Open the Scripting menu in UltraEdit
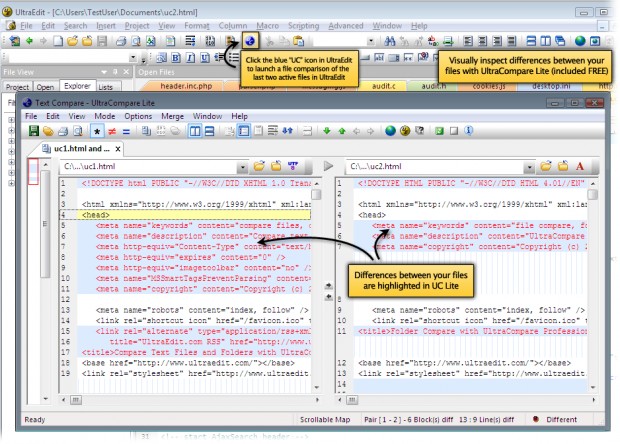 tap(303, 26)
